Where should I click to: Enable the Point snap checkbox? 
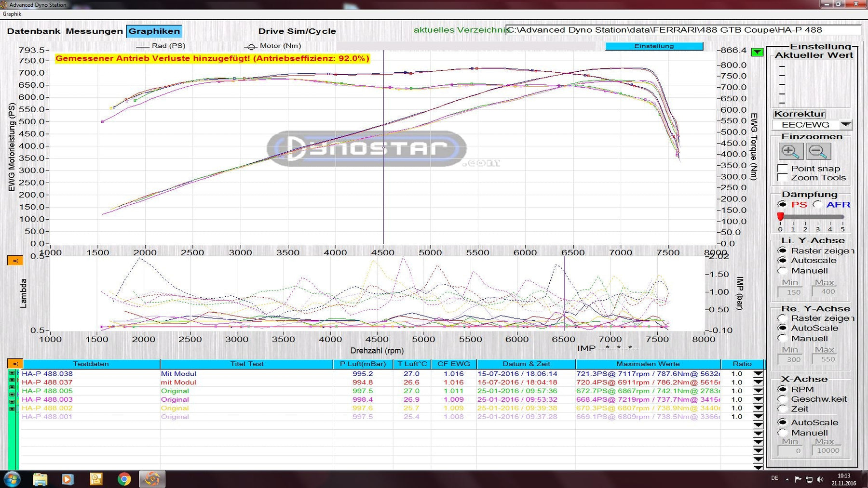[x=783, y=168]
